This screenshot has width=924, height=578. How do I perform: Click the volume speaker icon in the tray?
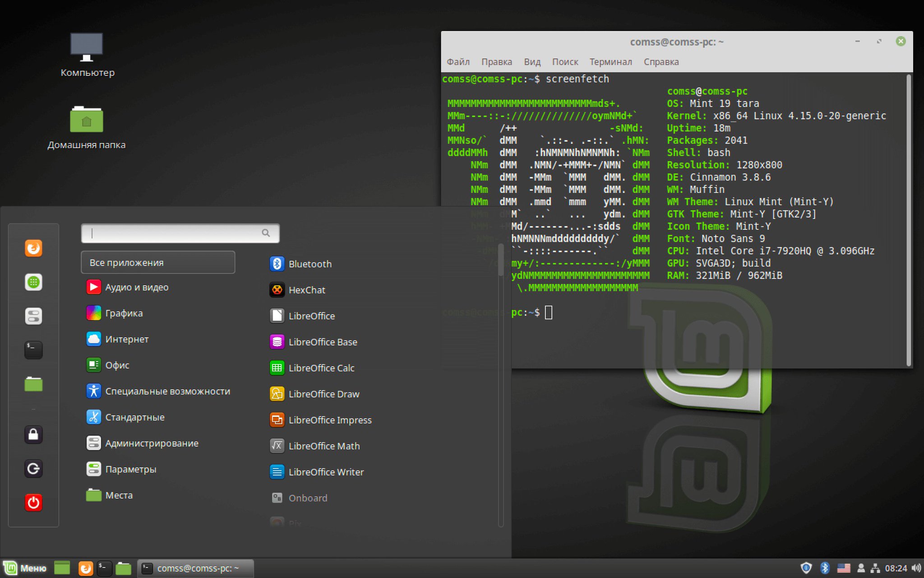(916, 568)
